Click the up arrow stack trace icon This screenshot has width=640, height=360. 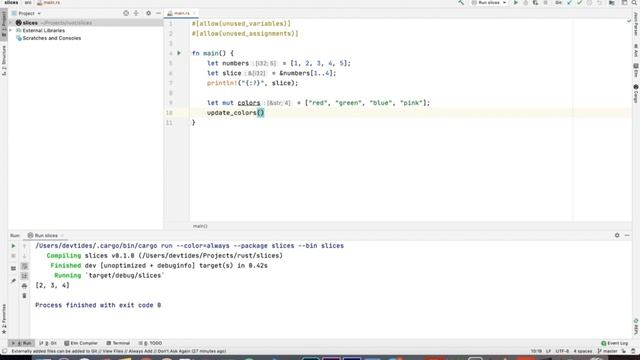click(24, 246)
